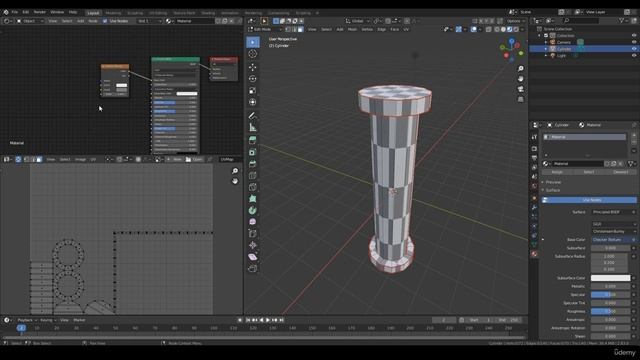Adjust the Roughness slider in properties
Screen dimensions: 640x360
coord(610,311)
